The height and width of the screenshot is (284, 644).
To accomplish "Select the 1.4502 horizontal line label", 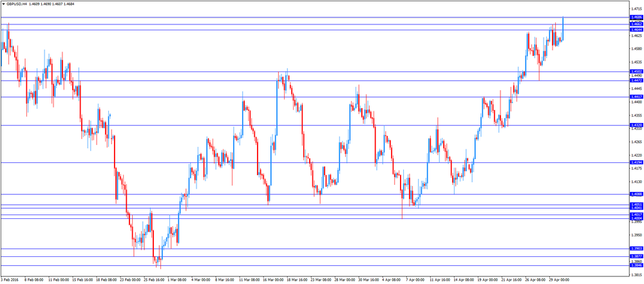I will [x=636, y=71].
